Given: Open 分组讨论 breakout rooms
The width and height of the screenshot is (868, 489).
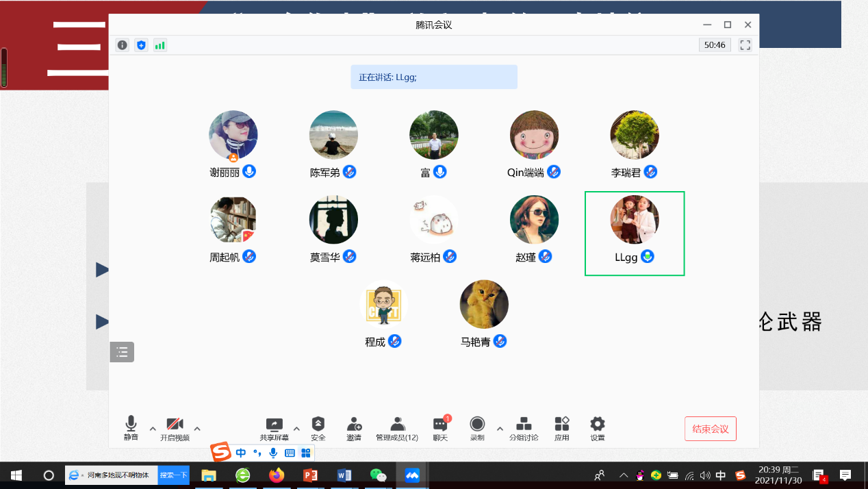Looking at the screenshot, I should pos(524,429).
